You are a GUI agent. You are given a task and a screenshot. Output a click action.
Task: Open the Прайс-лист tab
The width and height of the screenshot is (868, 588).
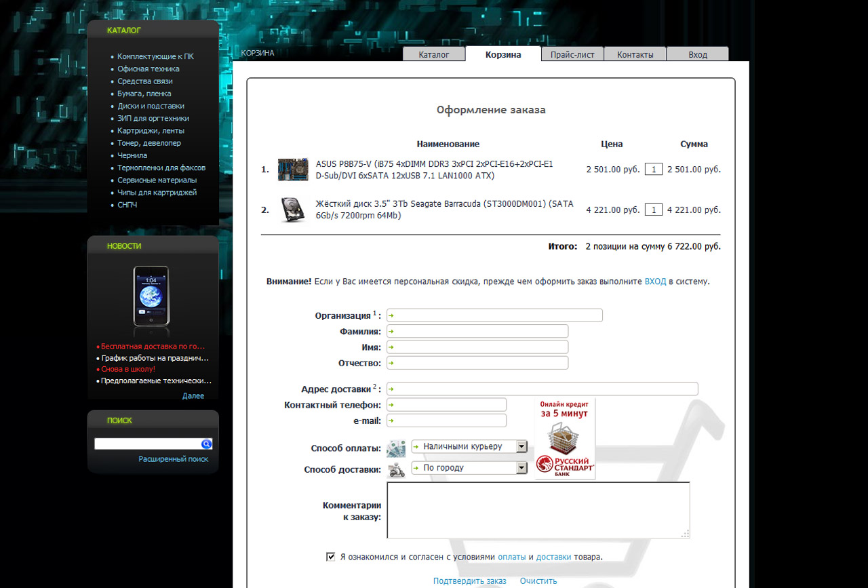pos(572,54)
